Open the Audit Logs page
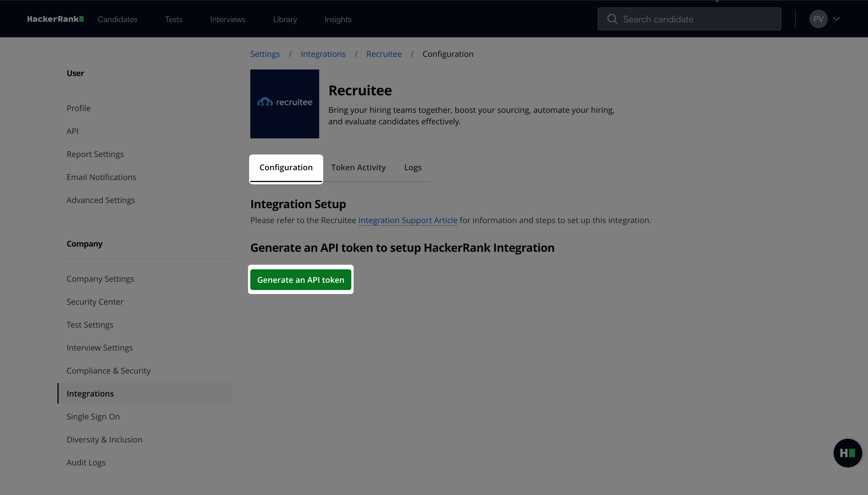This screenshot has height=495, width=868. pos(86,462)
